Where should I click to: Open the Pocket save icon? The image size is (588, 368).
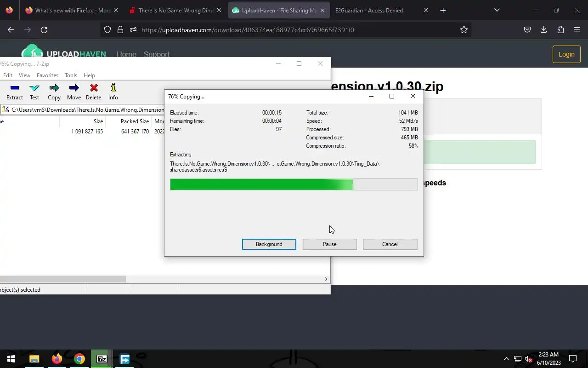point(527,30)
